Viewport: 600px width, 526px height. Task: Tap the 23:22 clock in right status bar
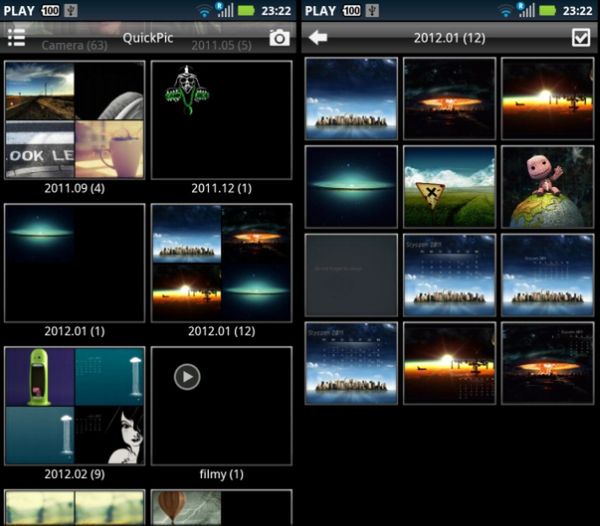[x=577, y=11]
